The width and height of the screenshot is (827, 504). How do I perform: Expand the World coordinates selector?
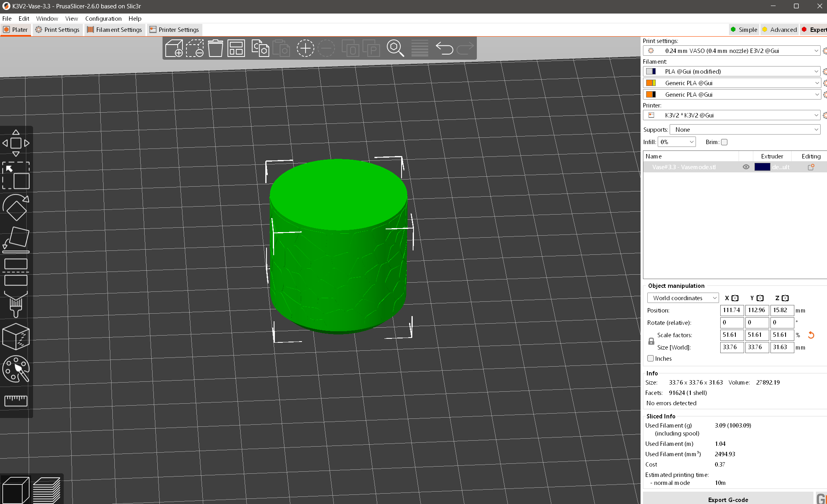(682, 298)
